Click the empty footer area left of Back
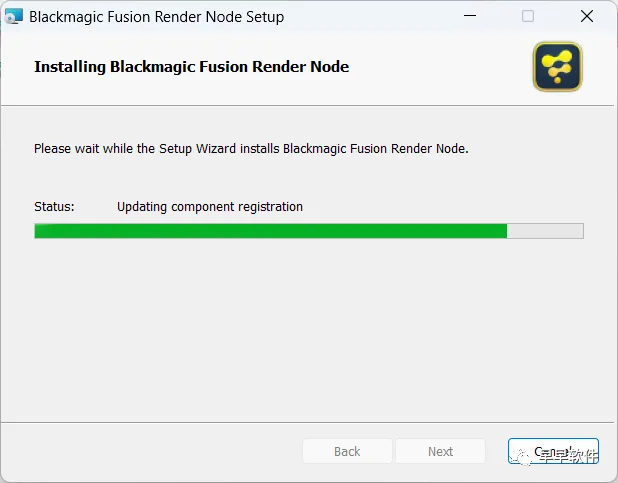The height and width of the screenshot is (483, 618). tap(152, 451)
